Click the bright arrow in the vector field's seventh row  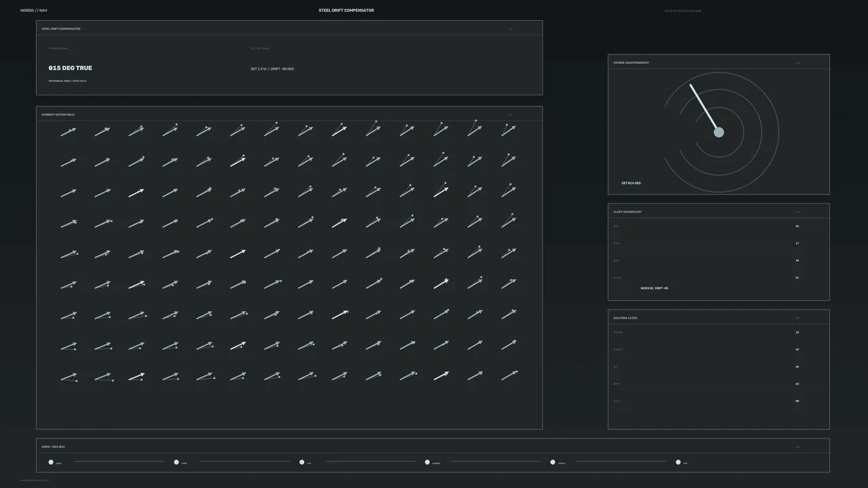click(340, 314)
